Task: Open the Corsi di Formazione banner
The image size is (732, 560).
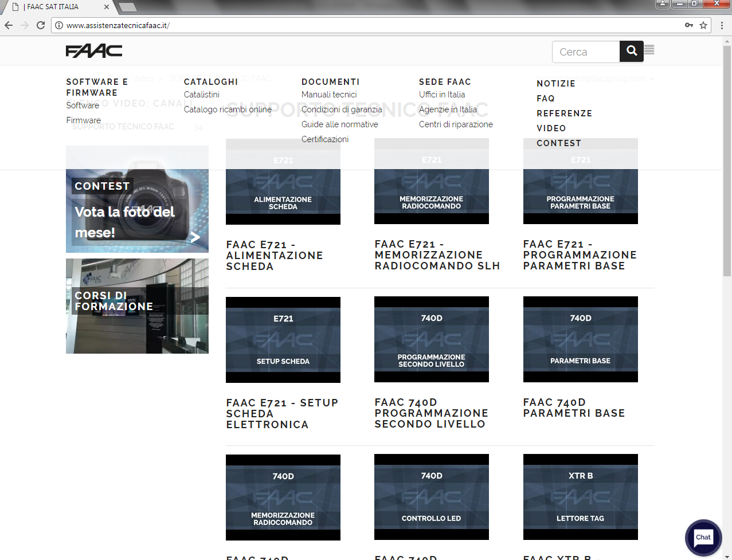Action: tap(137, 306)
